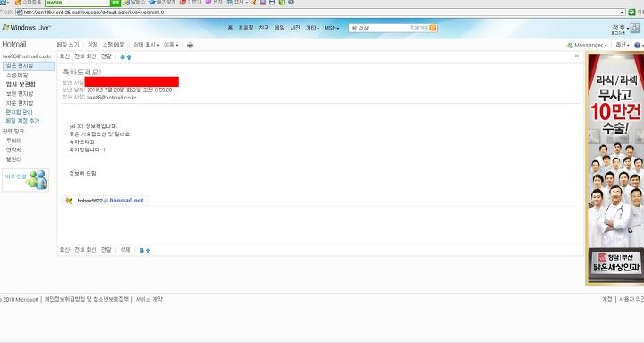The image size is (644, 343).
Task: Open 지운 편지함 (Deleted) folder
Action: [20, 103]
